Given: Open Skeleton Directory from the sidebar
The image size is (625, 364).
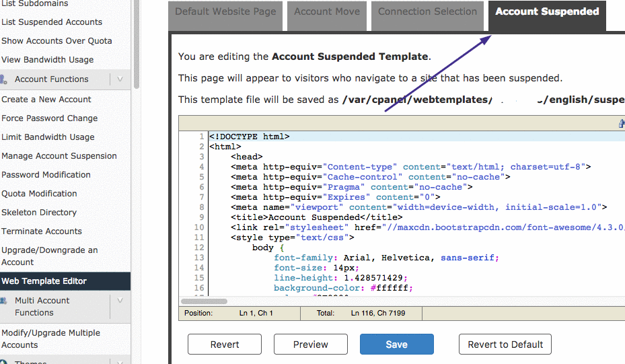Looking at the screenshot, I should pyautogui.click(x=39, y=213).
